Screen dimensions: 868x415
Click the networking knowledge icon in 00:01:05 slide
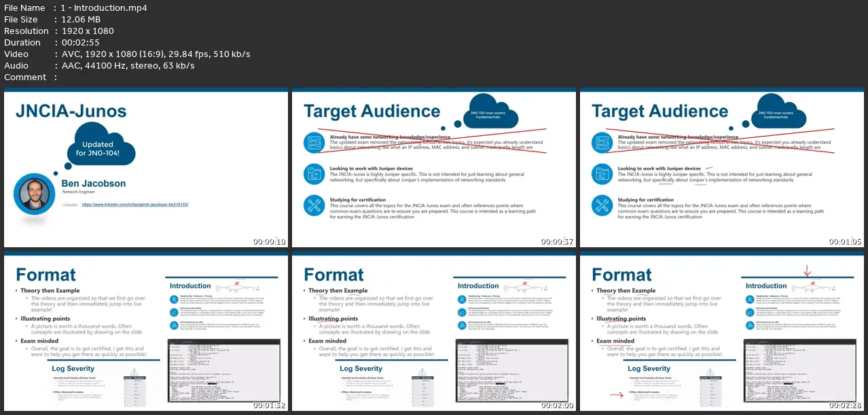point(603,141)
